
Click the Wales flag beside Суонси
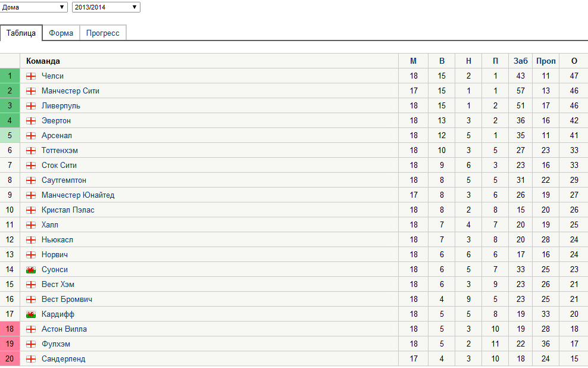pos(31,269)
